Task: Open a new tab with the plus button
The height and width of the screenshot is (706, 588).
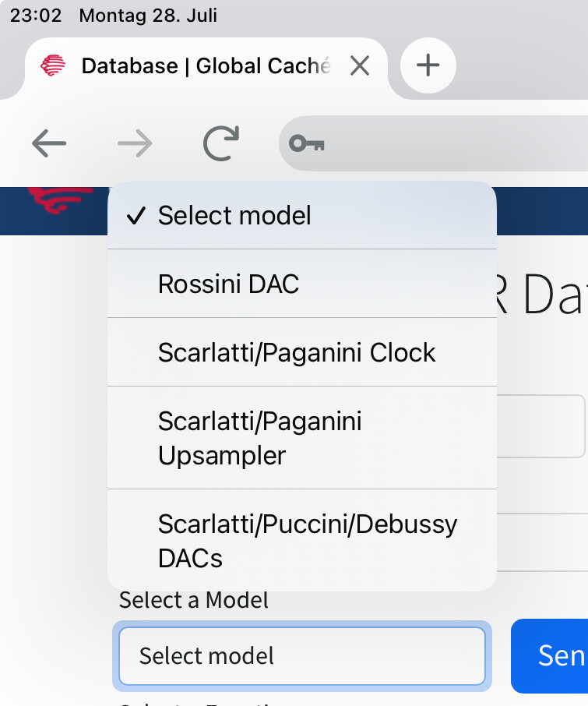Action: [428, 65]
